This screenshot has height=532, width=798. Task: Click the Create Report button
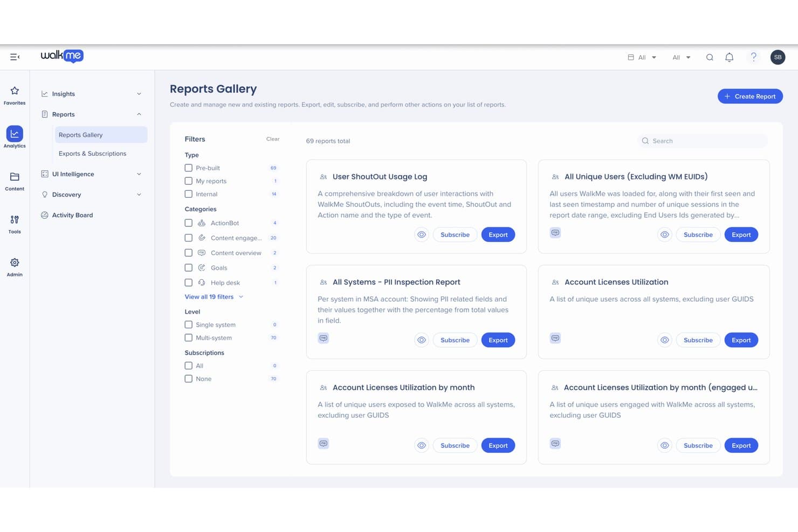coord(750,96)
